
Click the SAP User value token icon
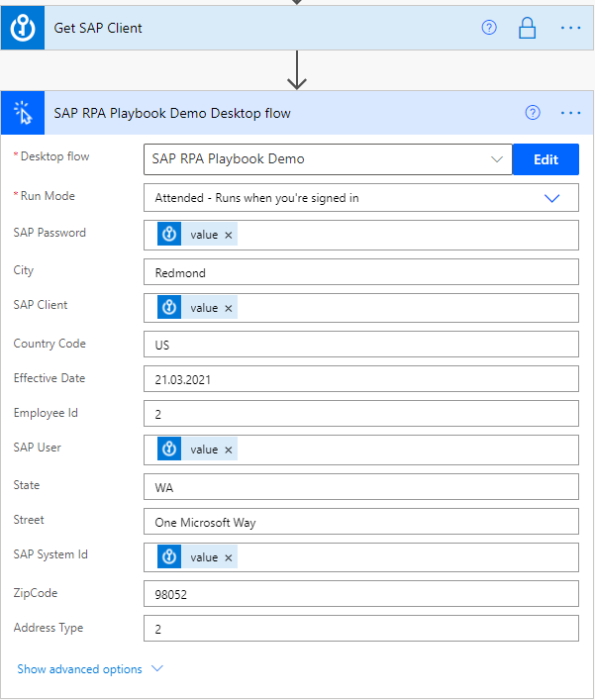point(169,449)
